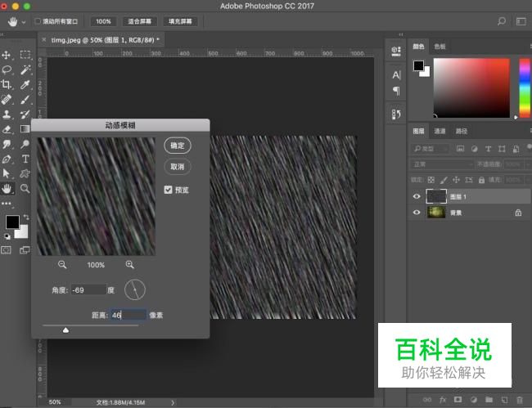This screenshot has width=532, height=408.
Task: Enable 滚动所有窗口 checkbox in options bar
Action: click(38, 21)
